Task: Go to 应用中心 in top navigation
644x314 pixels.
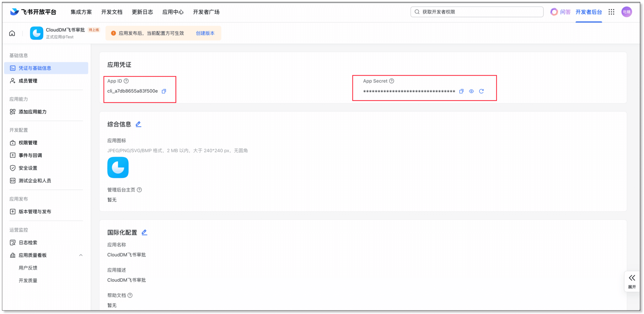Action: point(173,12)
